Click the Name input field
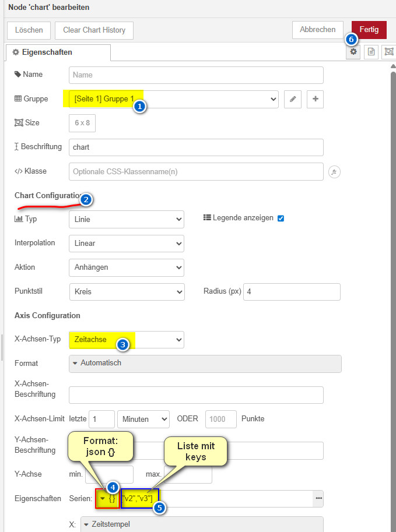This screenshot has height=532, width=396. [x=196, y=75]
